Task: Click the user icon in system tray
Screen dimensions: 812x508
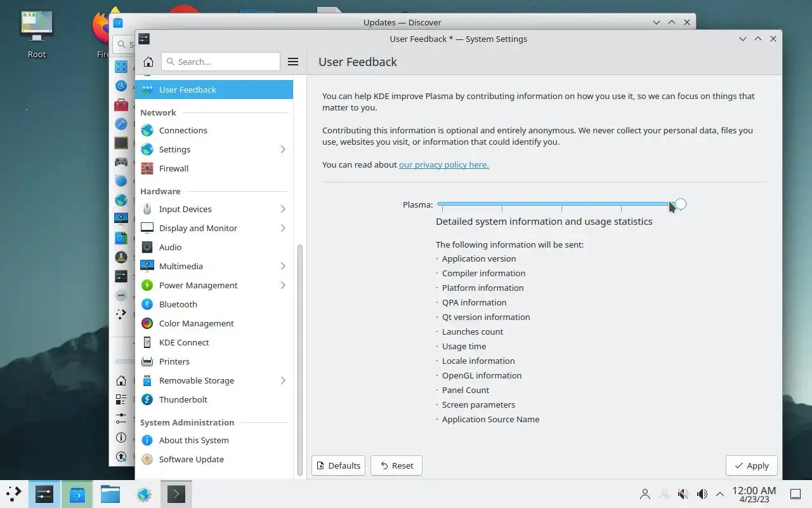Action: [645, 494]
